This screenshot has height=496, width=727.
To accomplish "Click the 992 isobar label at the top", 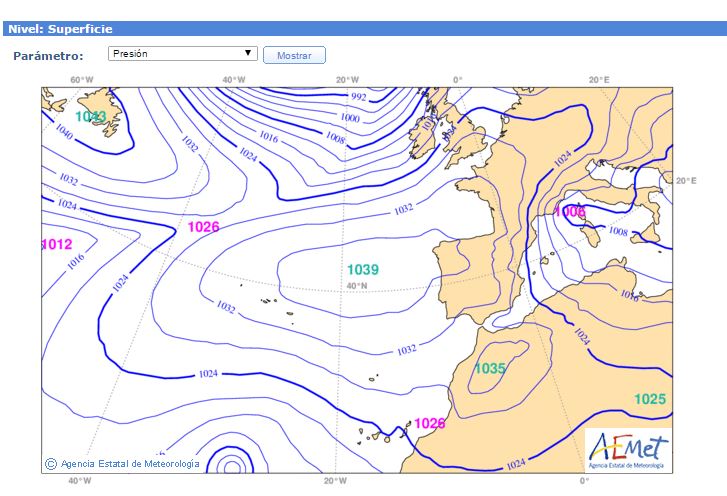I will point(358,97).
